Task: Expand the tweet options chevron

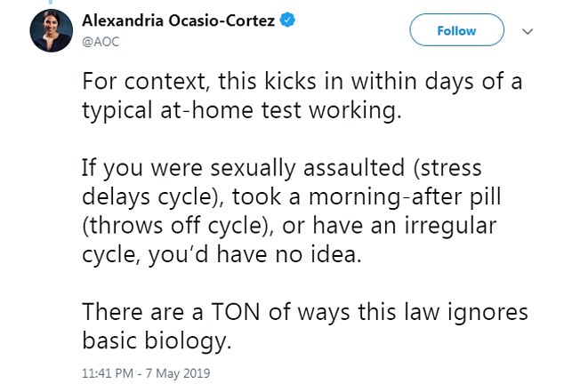Action: click(528, 31)
